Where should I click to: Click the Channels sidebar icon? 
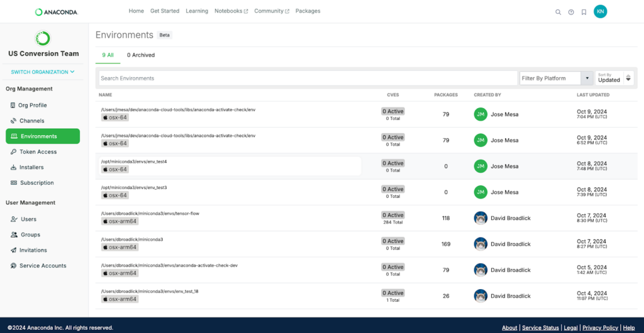(13, 121)
